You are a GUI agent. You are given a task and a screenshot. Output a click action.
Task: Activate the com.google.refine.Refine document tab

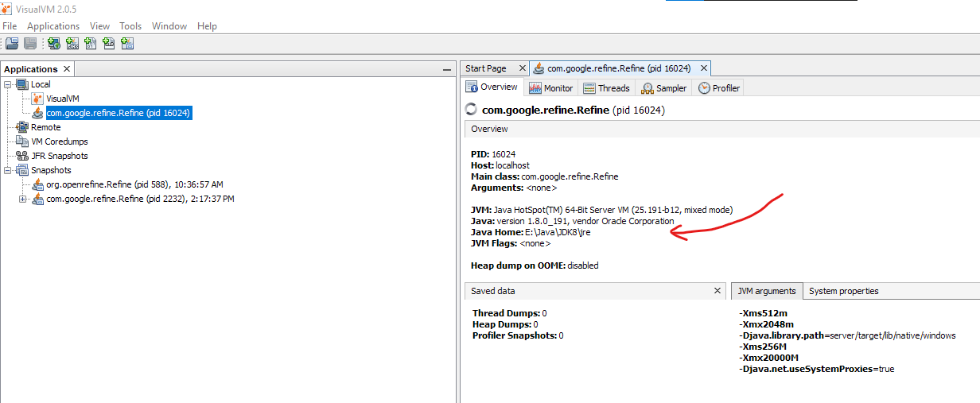618,68
